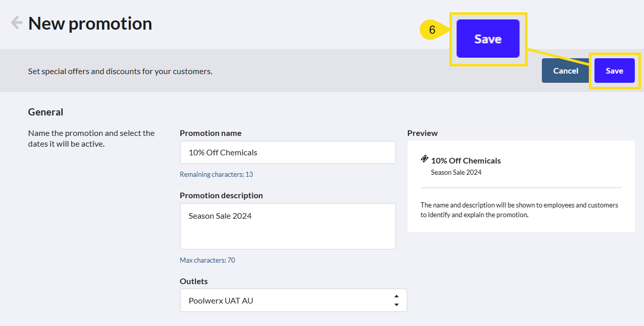
Task: Click the Max characters: 70 hint
Action: (207, 260)
